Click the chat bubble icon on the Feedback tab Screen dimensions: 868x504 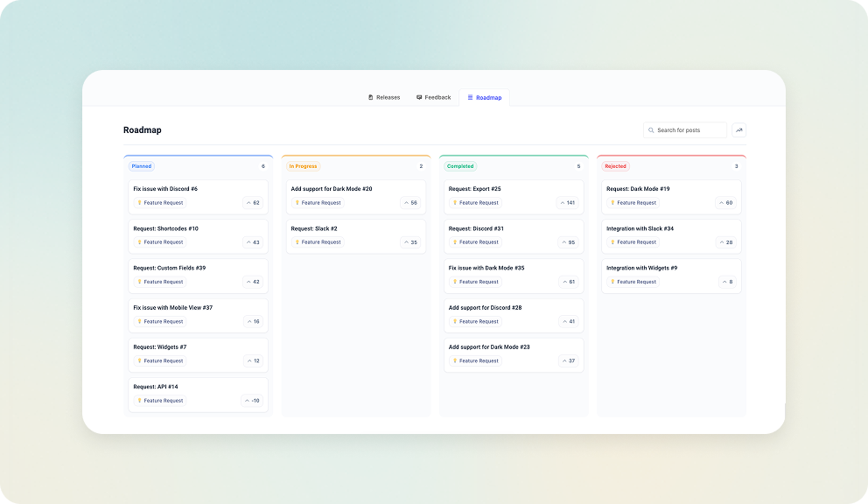coord(419,97)
